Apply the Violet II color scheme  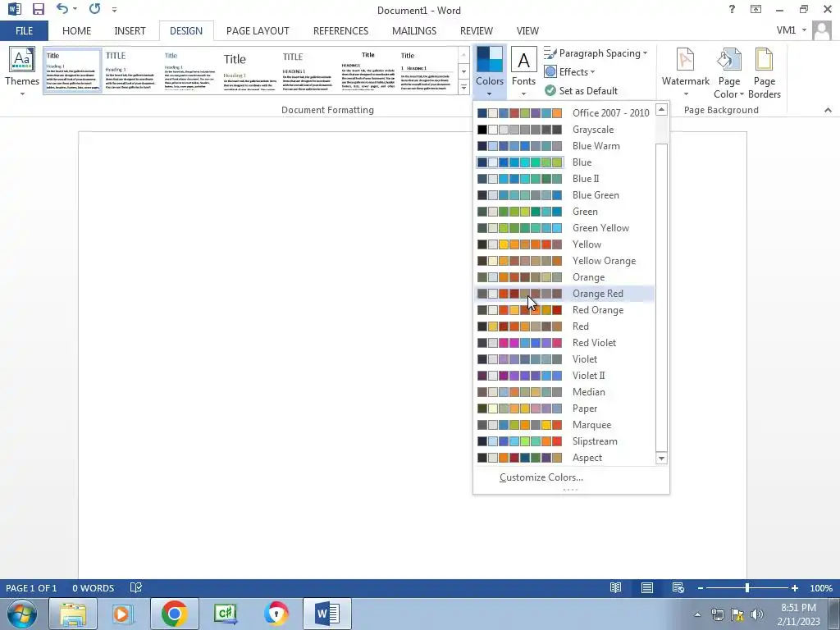[564, 376]
